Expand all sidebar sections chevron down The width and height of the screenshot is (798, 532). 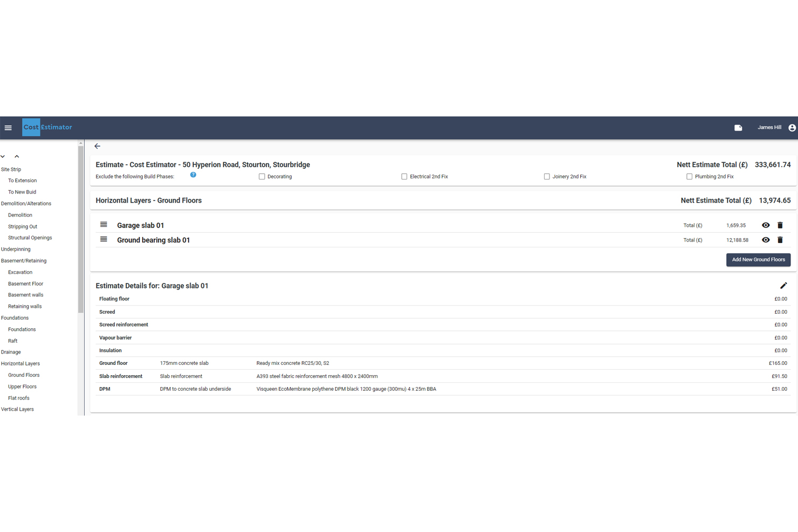click(x=3, y=156)
